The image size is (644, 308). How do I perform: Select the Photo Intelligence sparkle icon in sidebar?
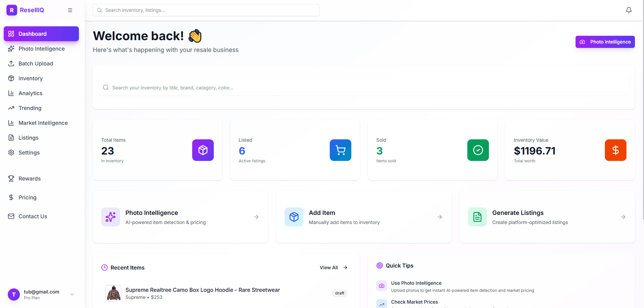coord(11,49)
